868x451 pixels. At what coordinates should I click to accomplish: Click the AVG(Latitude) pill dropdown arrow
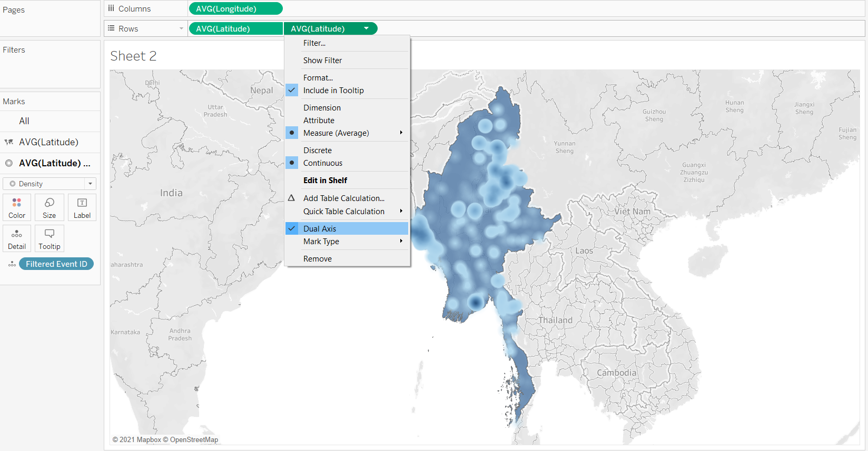point(366,28)
